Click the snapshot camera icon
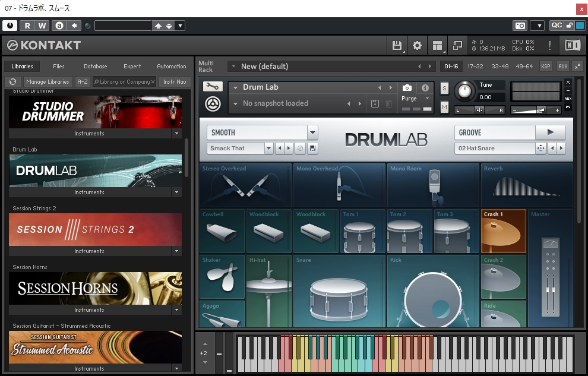Viewport: 588px width, 376px height. point(407,88)
